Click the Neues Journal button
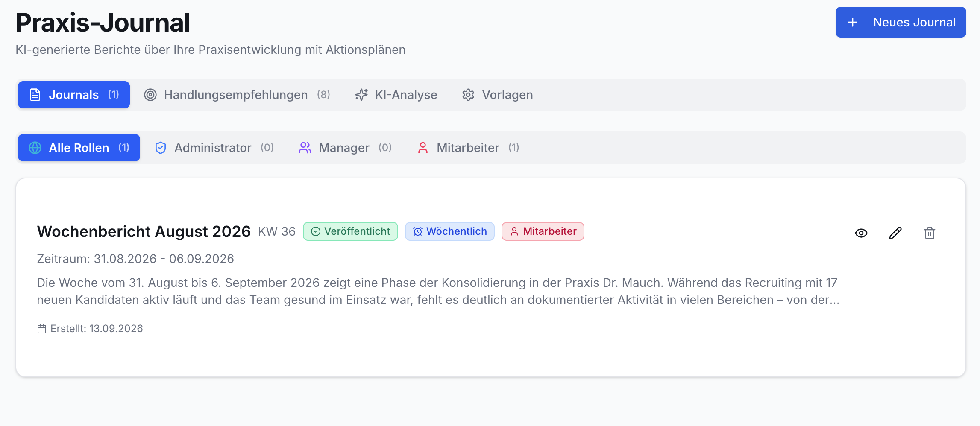980x426 pixels. pyautogui.click(x=901, y=22)
